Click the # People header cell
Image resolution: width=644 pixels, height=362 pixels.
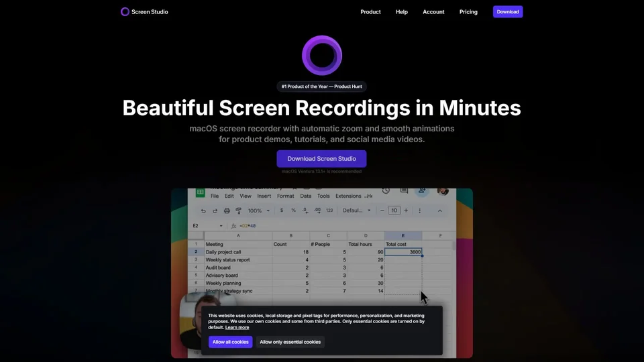[x=328, y=244]
